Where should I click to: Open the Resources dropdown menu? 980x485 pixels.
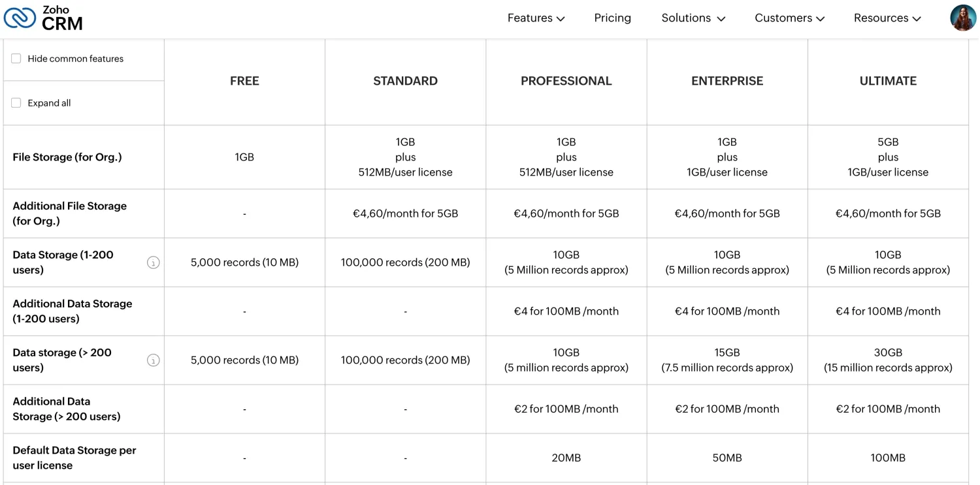click(887, 18)
